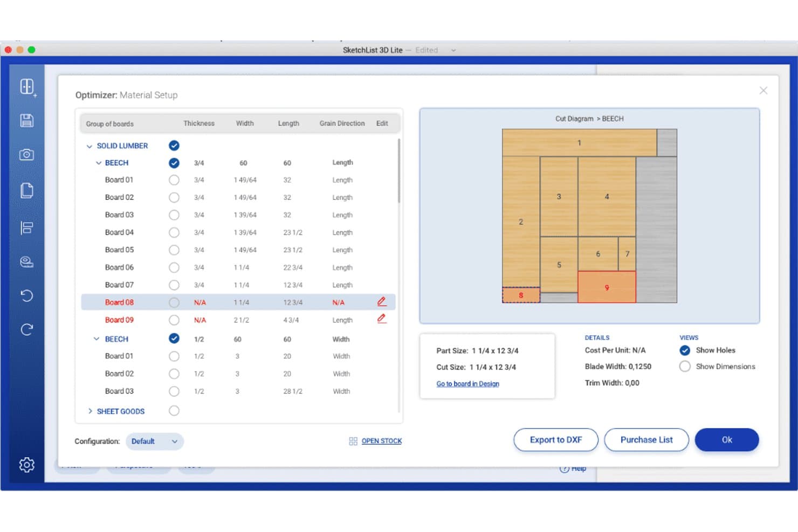Select radio for Board 06
Screen dimensions: 798x532
coord(174,267)
